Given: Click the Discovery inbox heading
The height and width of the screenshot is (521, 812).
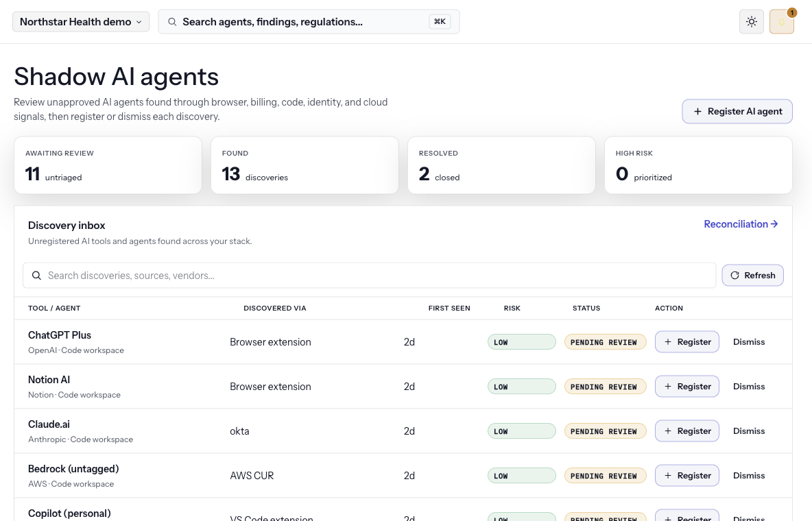Looking at the screenshot, I should tap(67, 226).
